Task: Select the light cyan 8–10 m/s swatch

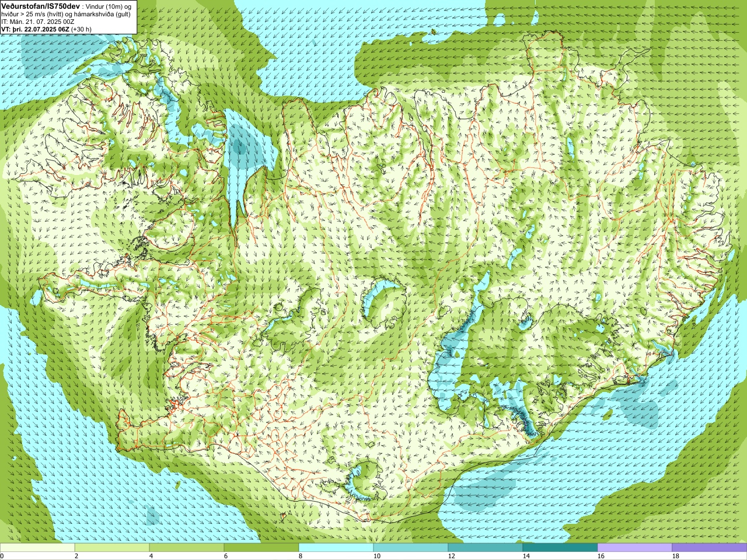Action: click(x=336, y=548)
